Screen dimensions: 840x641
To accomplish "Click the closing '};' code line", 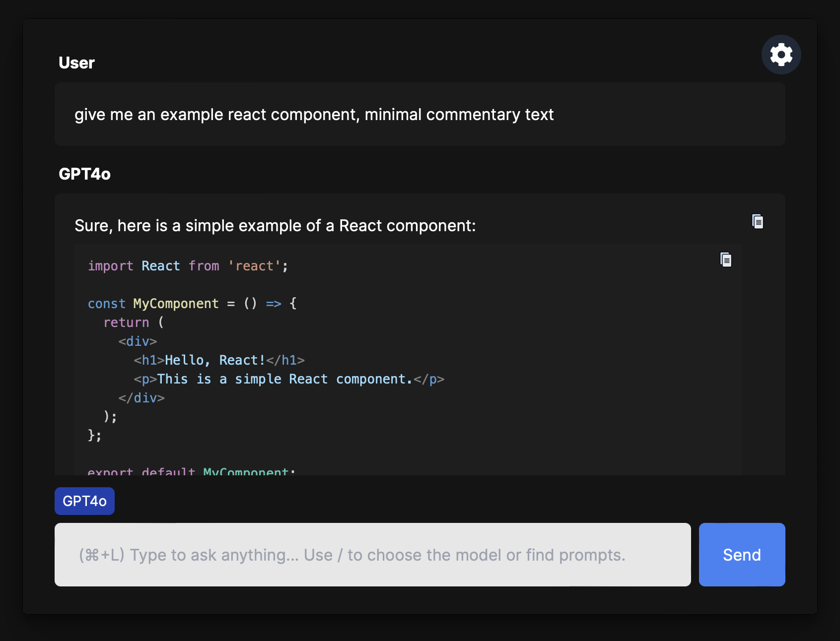I will tap(95, 436).
